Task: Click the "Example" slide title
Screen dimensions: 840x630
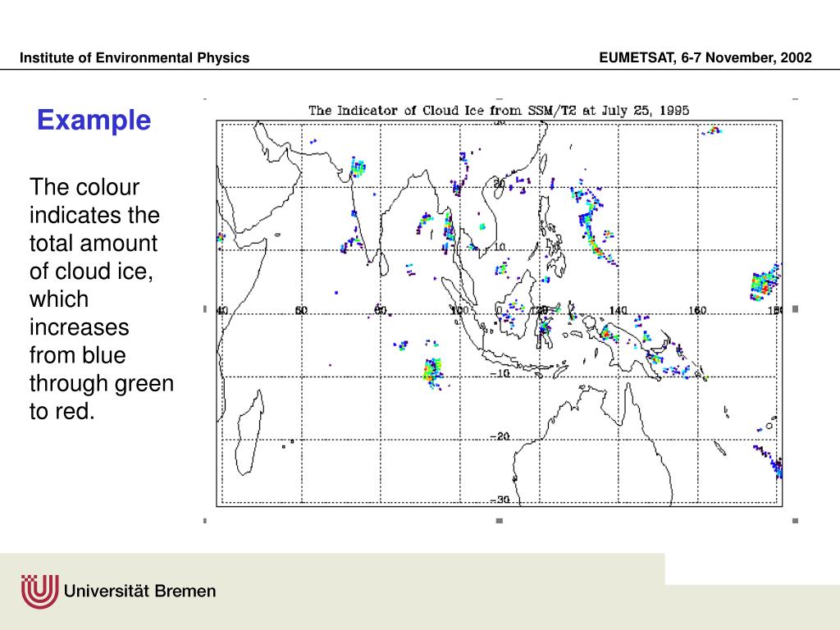Action: pyautogui.click(x=94, y=120)
